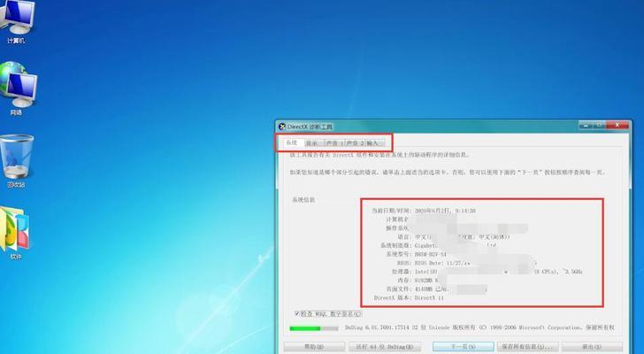644x354 pixels.
Task: Select the 系统 tab
Action: pyautogui.click(x=292, y=142)
